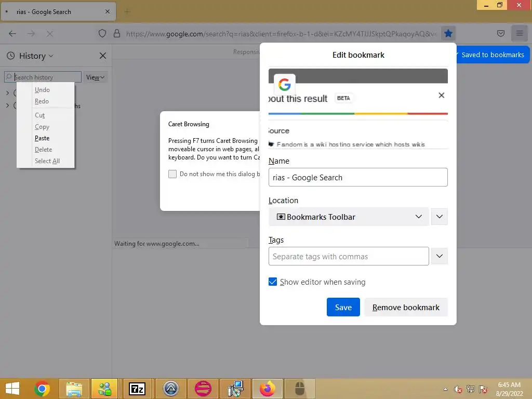Click the Remove bookmark button
Image resolution: width=532 pixels, height=399 pixels.
tap(406, 307)
